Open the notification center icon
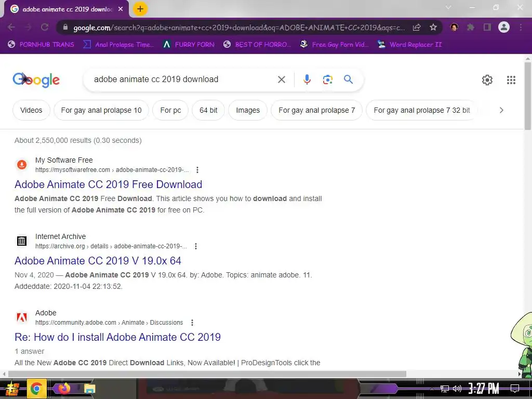This screenshot has height=399, width=532. coord(515,389)
